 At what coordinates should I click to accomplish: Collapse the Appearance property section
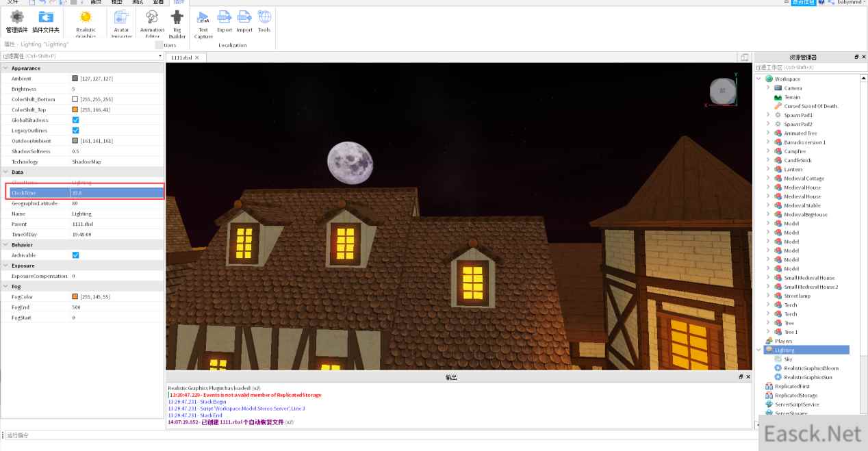tap(5, 68)
